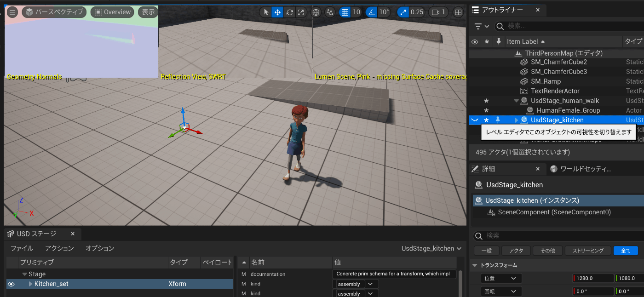The image size is (644, 297).
Task: Click pin icon on UsdStage_kitchen row
Action: click(x=498, y=120)
